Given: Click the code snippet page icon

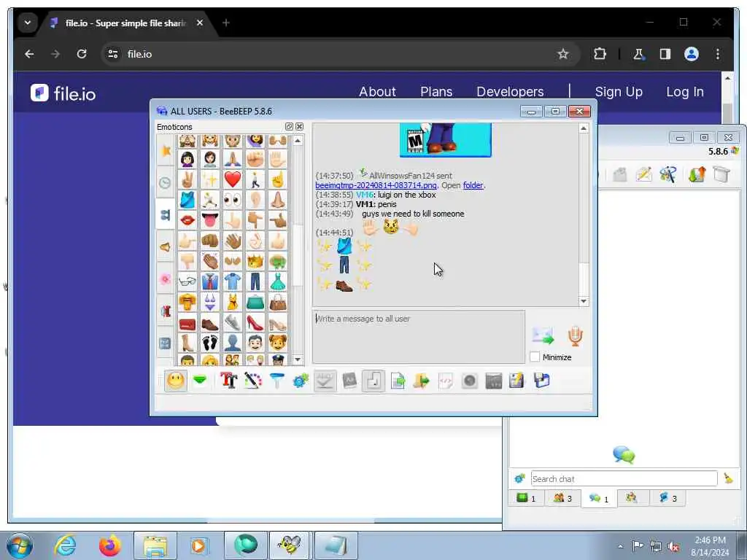Looking at the screenshot, I should tap(445, 381).
